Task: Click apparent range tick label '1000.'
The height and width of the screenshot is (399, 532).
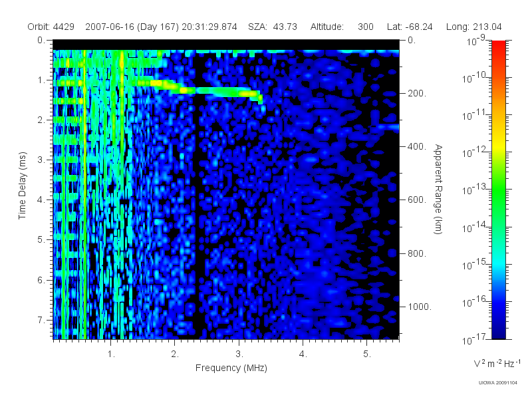Action: (x=420, y=307)
